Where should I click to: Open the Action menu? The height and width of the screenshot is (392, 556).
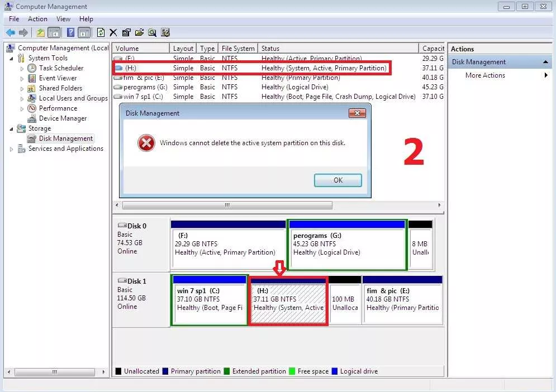tap(37, 19)
